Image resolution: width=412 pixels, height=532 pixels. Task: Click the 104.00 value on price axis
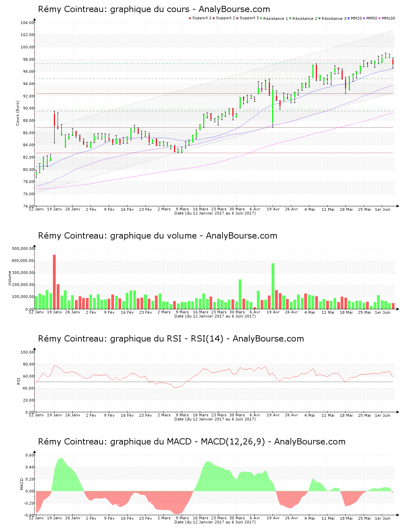(x=27, y=23)
